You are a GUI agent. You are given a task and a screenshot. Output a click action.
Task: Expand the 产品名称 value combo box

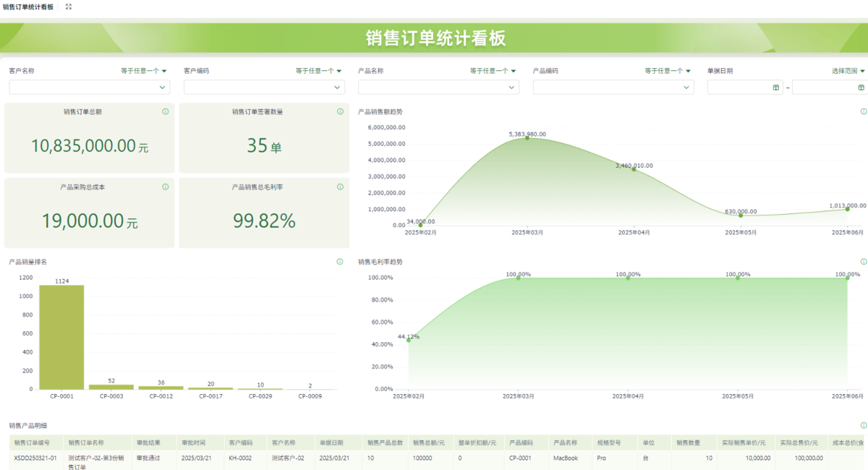[511, 87]
